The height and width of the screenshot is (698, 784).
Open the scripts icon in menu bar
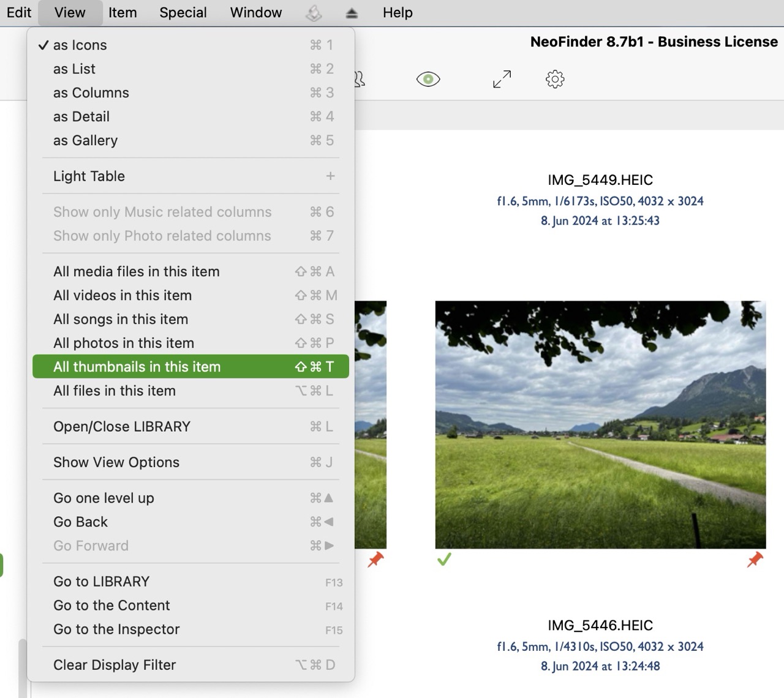(314, 13)
